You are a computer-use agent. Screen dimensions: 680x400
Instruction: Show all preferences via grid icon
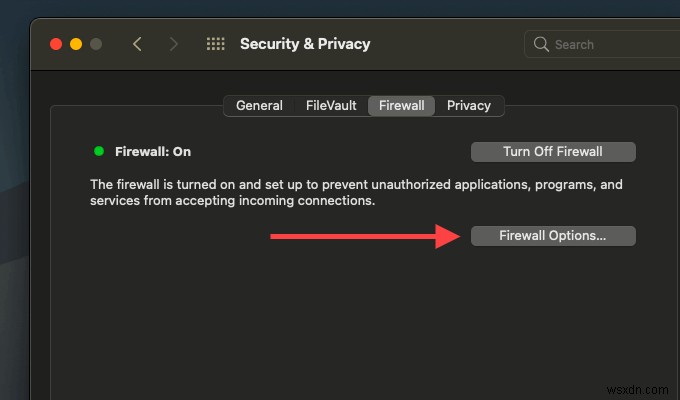[215, 44]
